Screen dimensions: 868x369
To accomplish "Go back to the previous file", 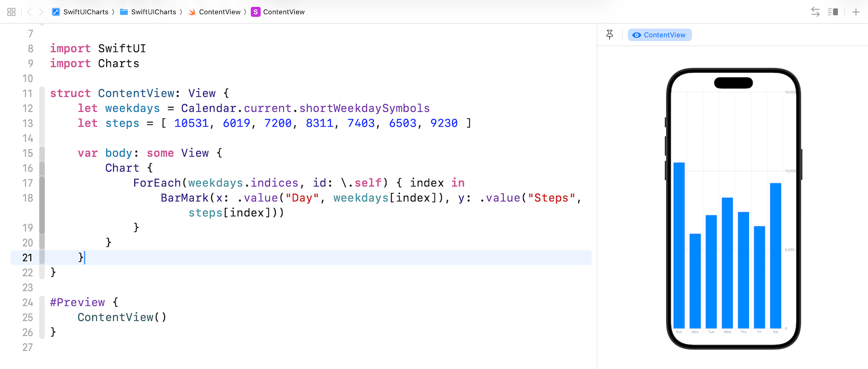I will pos(29,12).
